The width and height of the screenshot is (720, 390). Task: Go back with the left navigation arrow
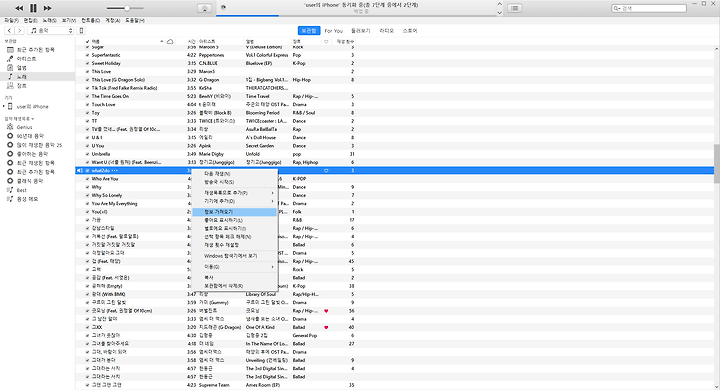[x=9, y=30]
